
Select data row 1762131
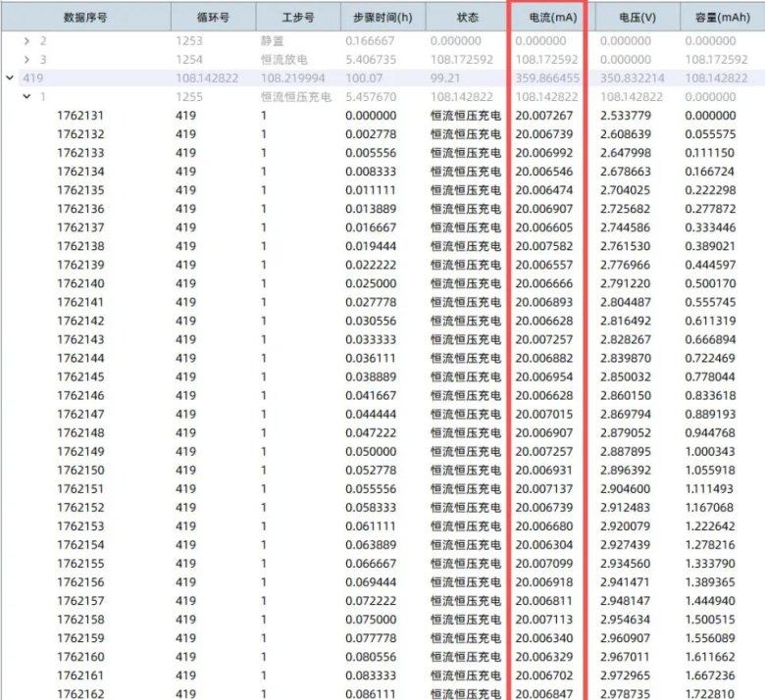(80, 116)
